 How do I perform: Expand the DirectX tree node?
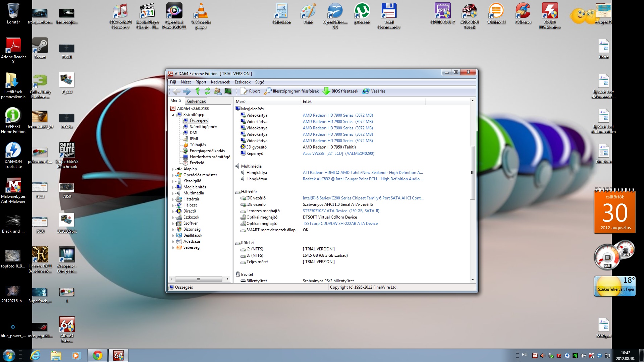173,212
